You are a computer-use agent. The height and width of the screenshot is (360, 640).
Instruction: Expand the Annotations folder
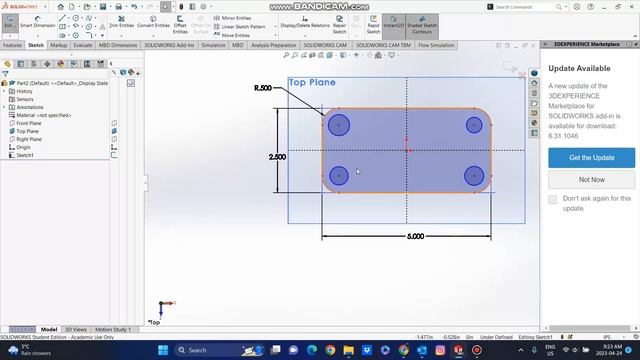[x=4, y=107]
